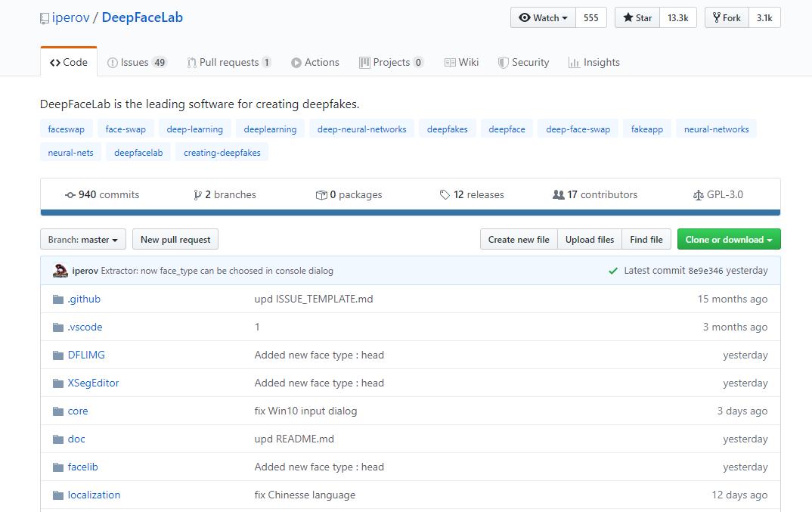This screenshot has width=812, height=512.
Task: Click the Watch eye icon button
Action: [525, 17]
